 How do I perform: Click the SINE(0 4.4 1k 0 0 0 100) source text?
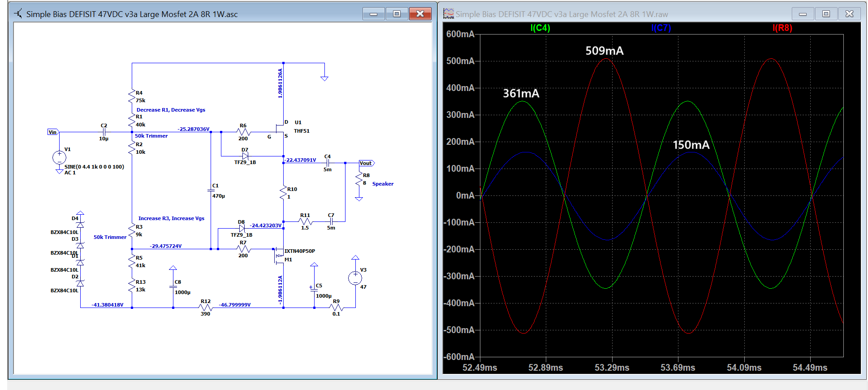[94, 167]
